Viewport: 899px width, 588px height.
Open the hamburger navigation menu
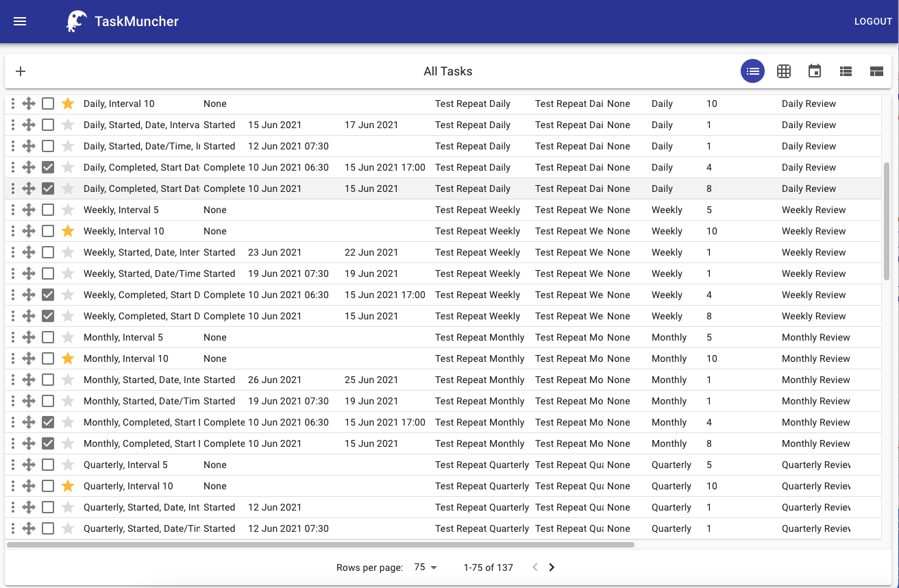pos(20,21)
